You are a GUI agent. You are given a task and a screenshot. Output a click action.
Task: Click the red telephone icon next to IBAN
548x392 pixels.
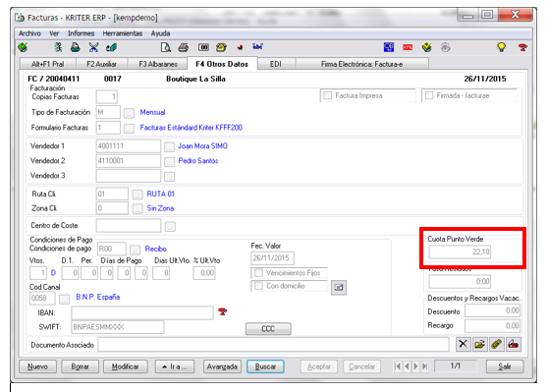click(x=222, y=311)
